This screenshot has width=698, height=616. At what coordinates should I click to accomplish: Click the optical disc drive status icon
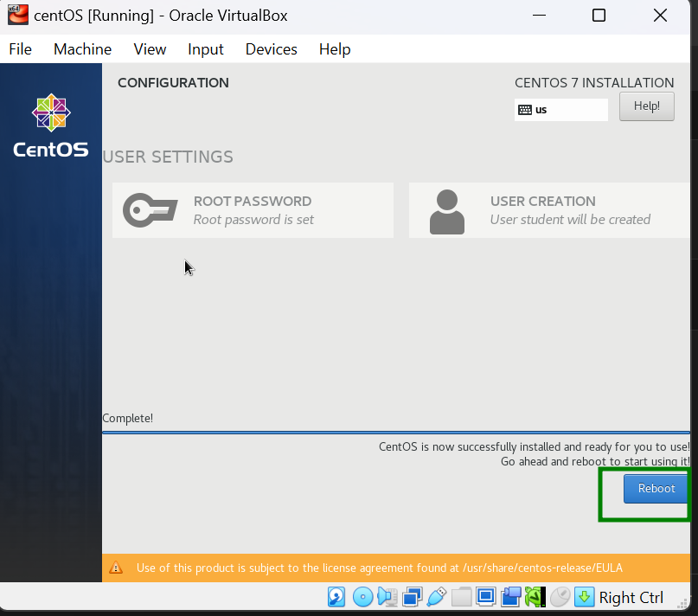[x=362, y=597]
